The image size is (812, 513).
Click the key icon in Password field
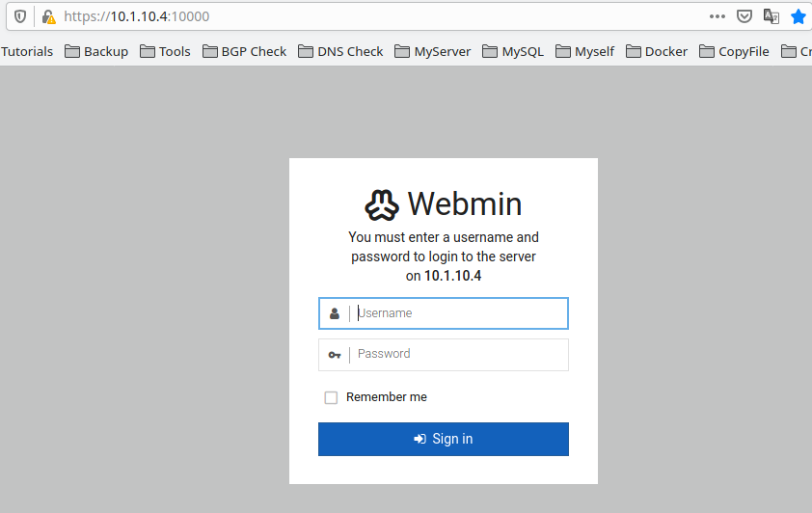(335, 355)
